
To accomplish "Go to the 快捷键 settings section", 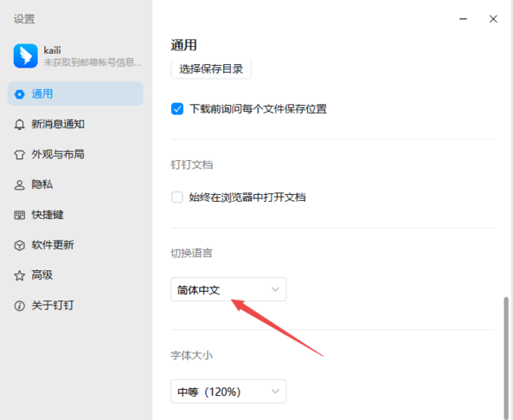I will click(48, 215).
